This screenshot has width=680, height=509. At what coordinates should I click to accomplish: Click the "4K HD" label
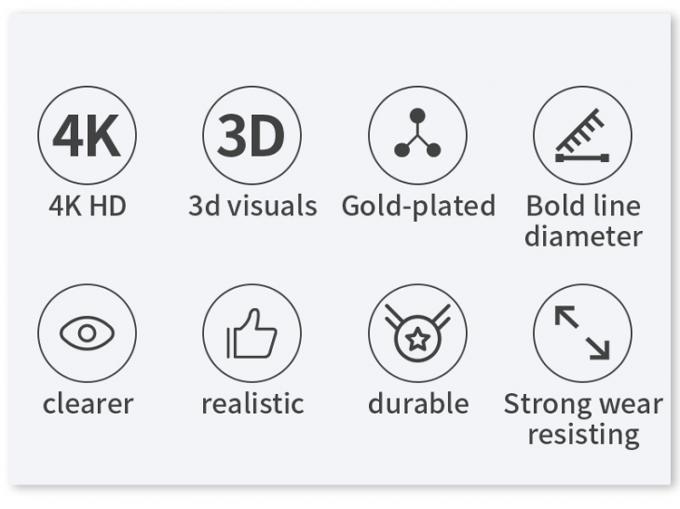click(87, 206)
